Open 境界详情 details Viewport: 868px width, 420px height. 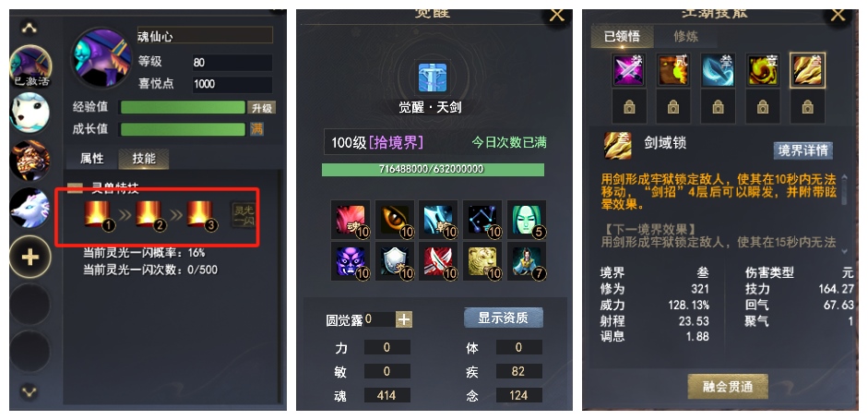pos(803,150)
